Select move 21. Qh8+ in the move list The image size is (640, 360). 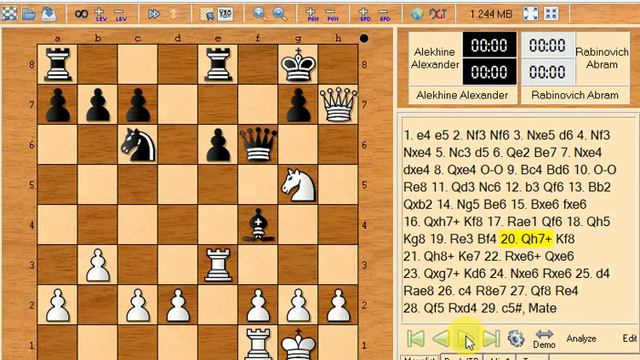[429, 256]
